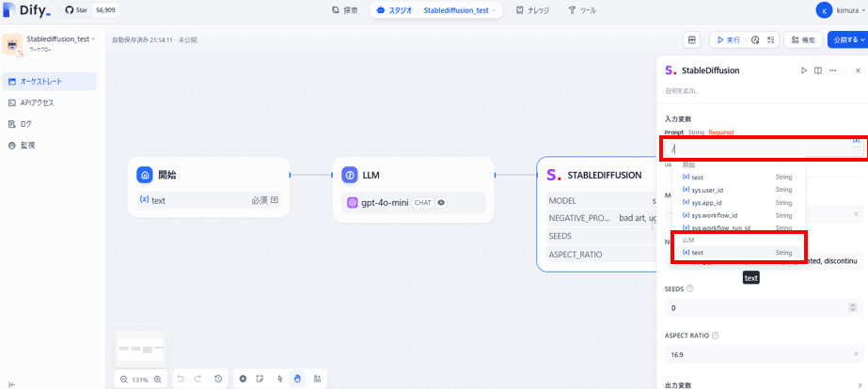Image resolution: width=868 pixels, height=389 pixels.
Task: Switch to the ツール tab
Action: point(582,10)
